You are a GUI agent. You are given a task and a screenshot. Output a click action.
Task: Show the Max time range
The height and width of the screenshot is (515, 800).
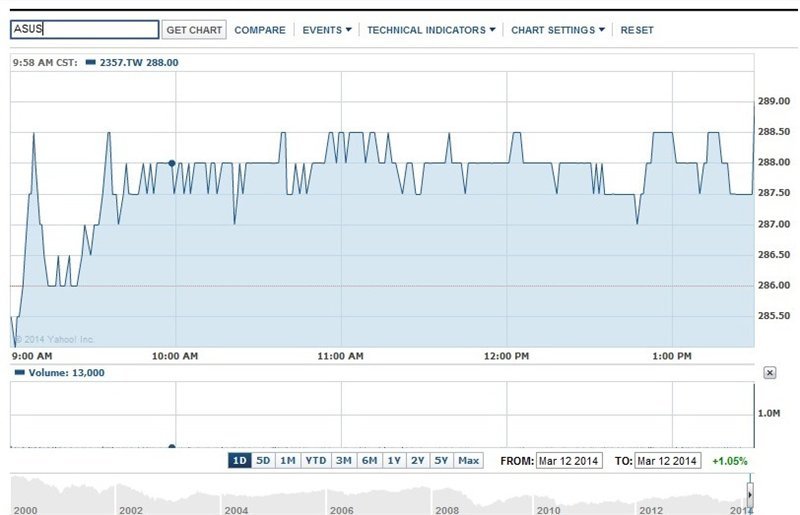(468, 460)
